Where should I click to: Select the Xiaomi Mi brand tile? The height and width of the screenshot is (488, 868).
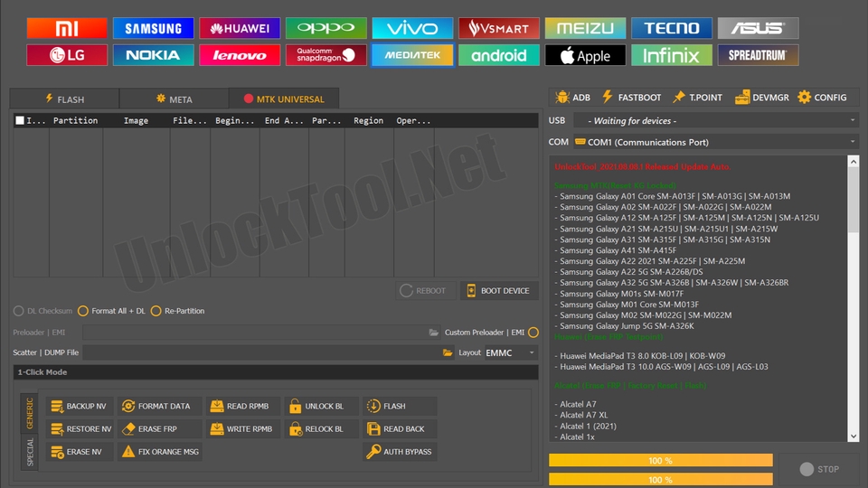tap(67, 28)
